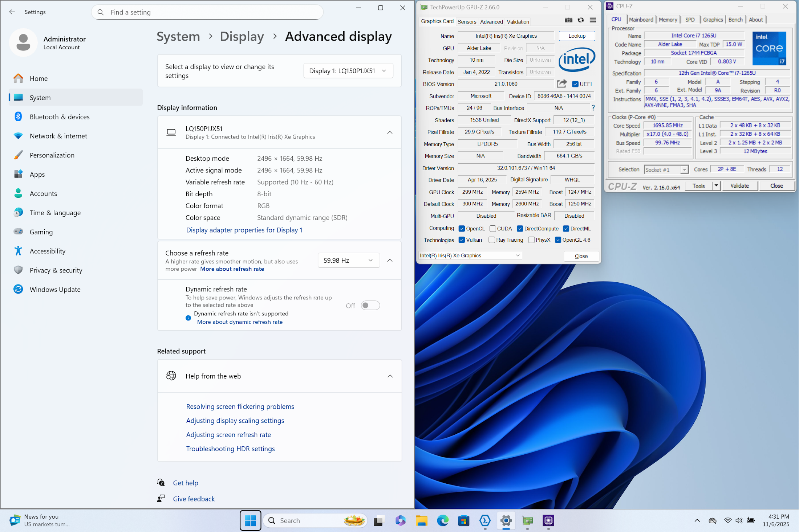This screenshot has width=799, height=532.
Task: Open Display adapter properties link
Action: tap(244, 230)
